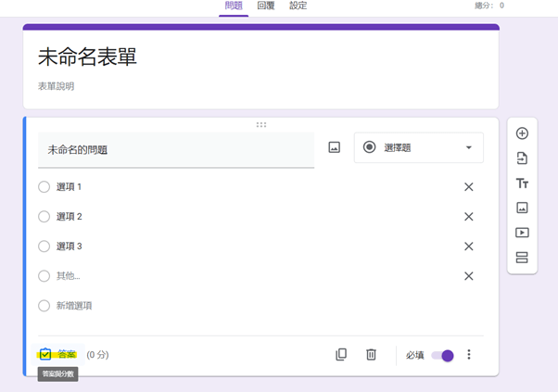Switch to the 回覆 tab

(x=266, y=6)
